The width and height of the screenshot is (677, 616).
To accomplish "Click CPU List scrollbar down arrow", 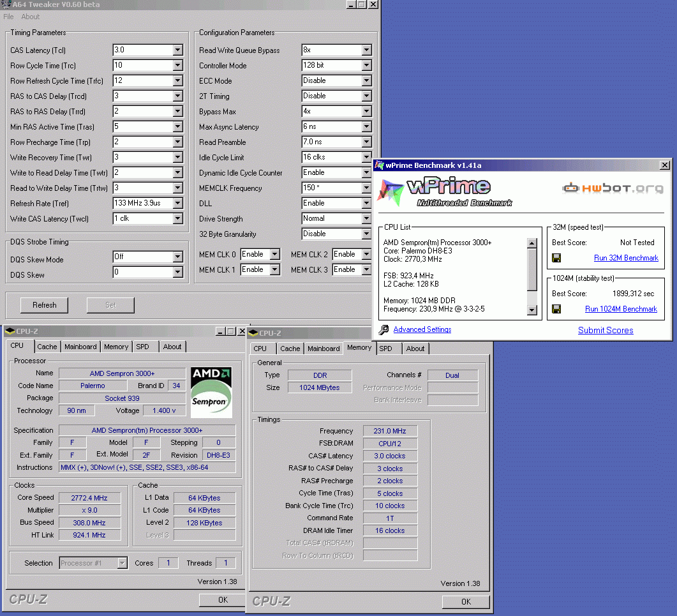I will pos(532,310).
